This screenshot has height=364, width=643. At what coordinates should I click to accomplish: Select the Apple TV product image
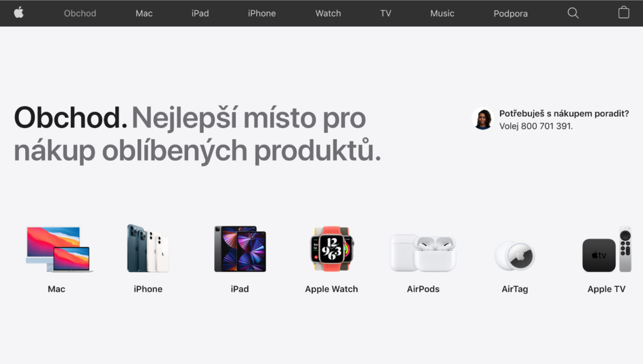pos(607,249)
